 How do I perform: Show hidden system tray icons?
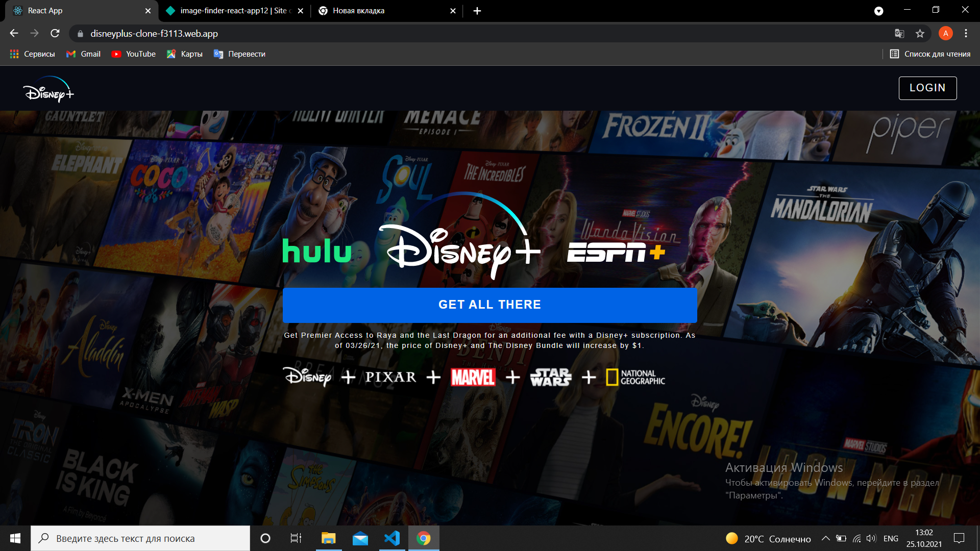tap(825, 538)
